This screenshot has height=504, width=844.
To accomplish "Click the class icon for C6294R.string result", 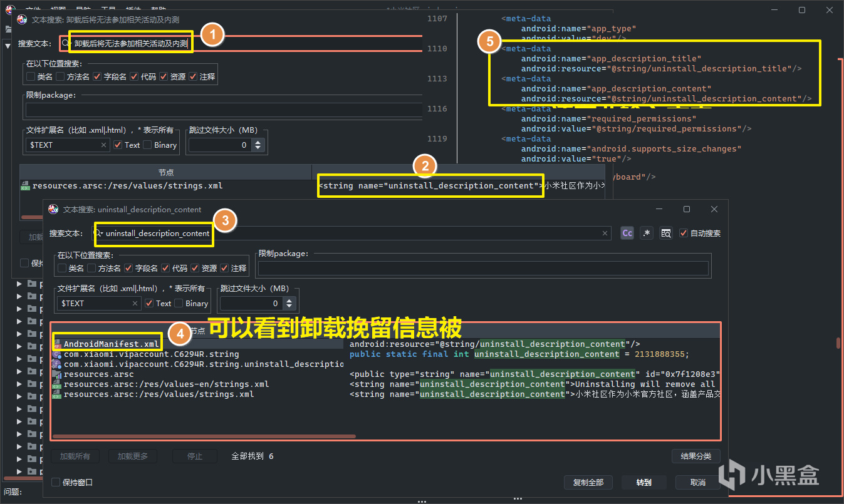I will (x=57, y=354).
